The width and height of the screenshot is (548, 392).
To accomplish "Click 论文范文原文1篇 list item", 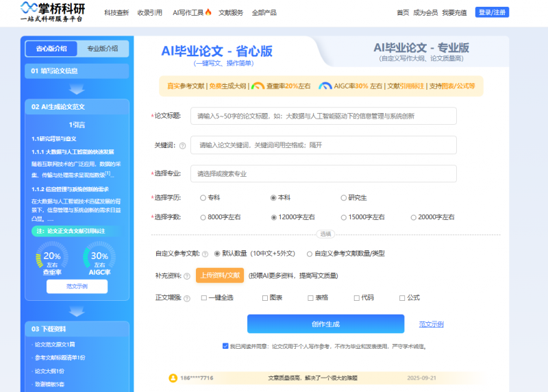I will (55, 345).
